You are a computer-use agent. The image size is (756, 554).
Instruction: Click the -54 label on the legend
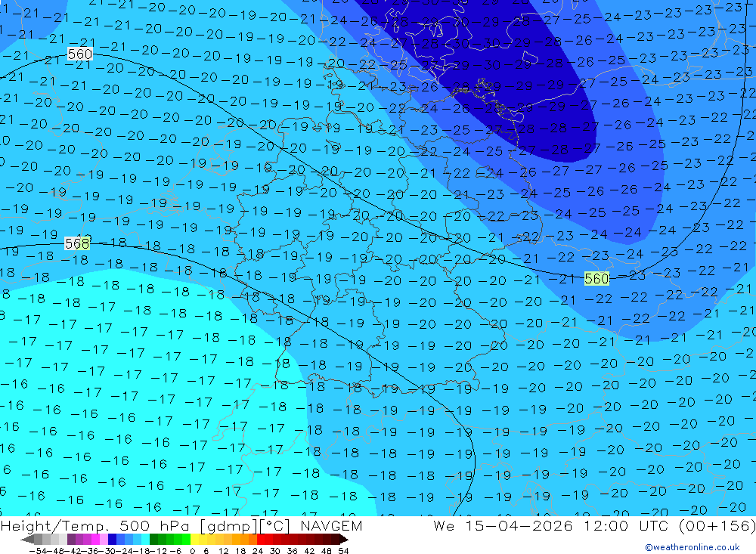coord(38,551)
